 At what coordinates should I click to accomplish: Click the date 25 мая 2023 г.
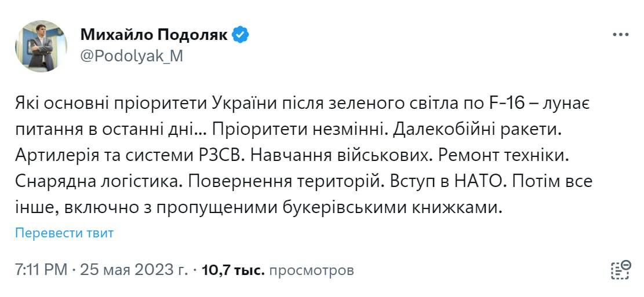tap(133, 270)
